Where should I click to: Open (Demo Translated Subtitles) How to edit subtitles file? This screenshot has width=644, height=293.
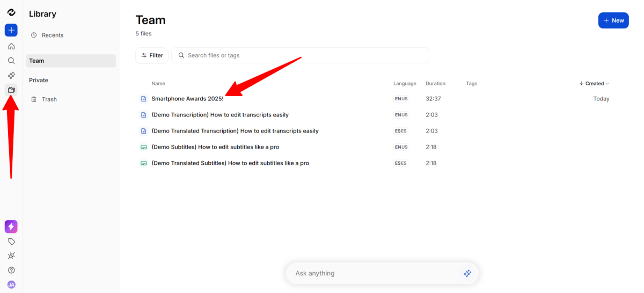pyautogui.click(x=230, y=163)
